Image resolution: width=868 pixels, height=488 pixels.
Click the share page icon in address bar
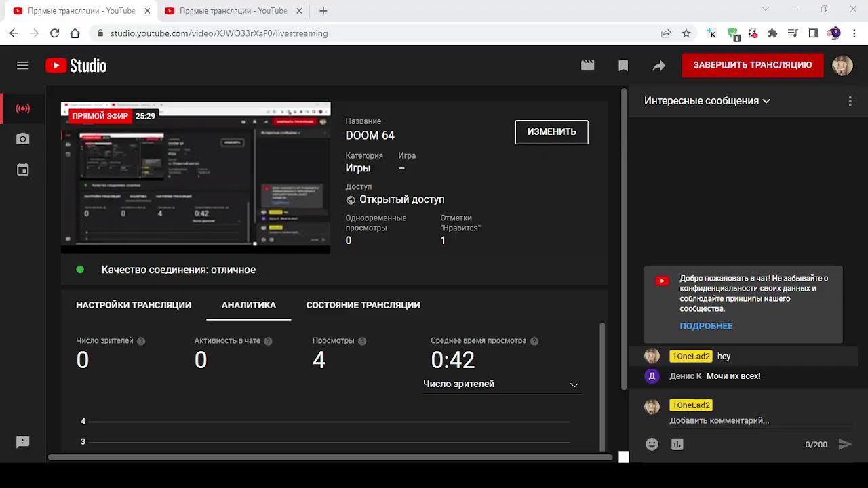(x=666, y=33)
